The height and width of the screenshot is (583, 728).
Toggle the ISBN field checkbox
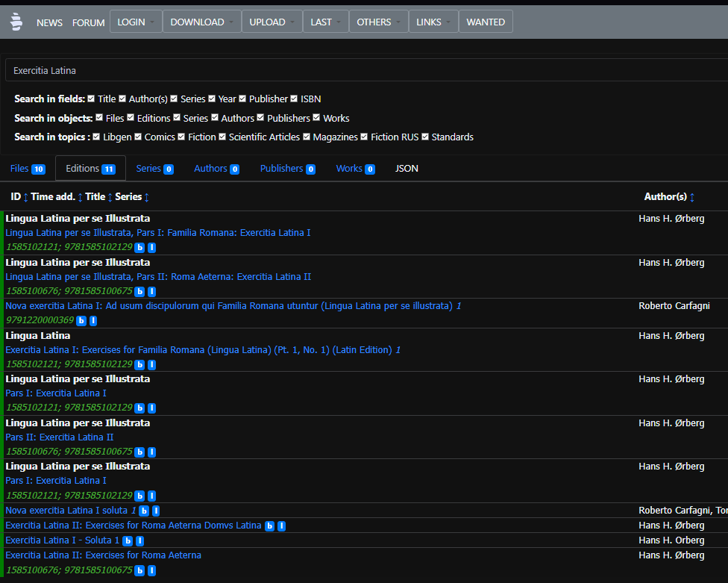tap(294, 99)
